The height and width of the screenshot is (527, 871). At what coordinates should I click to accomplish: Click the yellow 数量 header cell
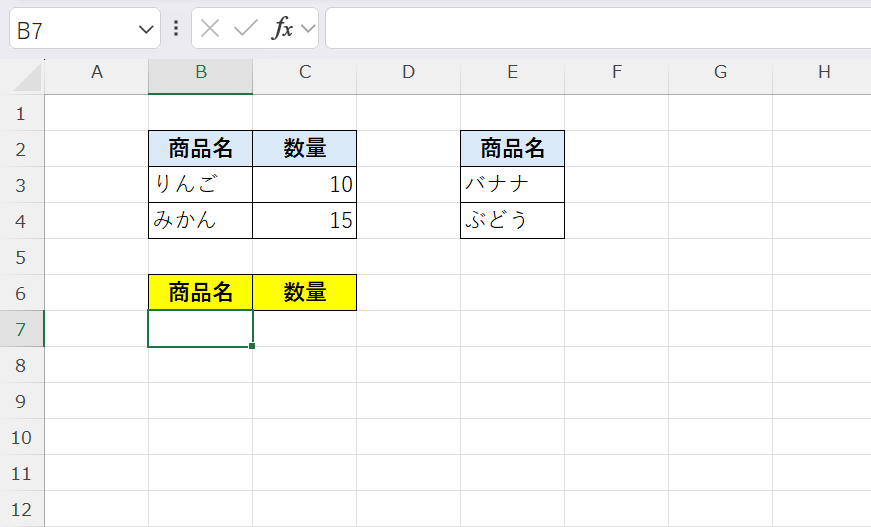coord(304,293)
